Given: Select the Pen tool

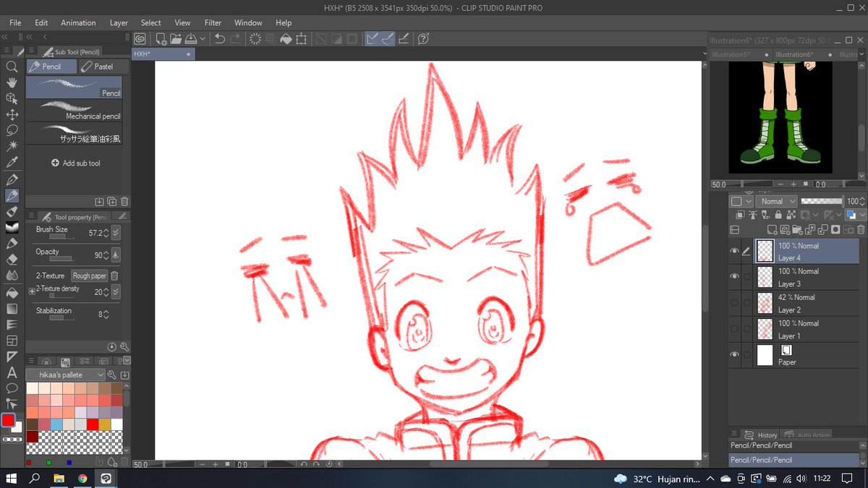Looking at the screenshot, I should [12, 179].
